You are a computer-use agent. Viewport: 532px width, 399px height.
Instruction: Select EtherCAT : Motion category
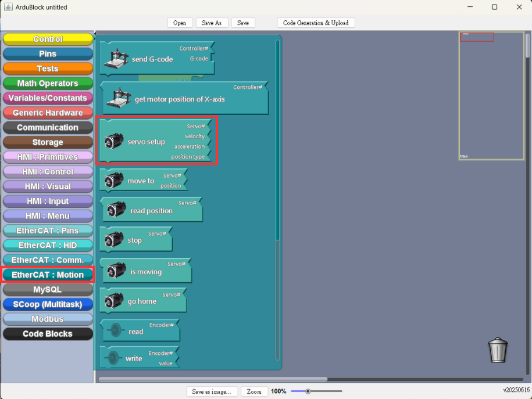tap(48, 275)
